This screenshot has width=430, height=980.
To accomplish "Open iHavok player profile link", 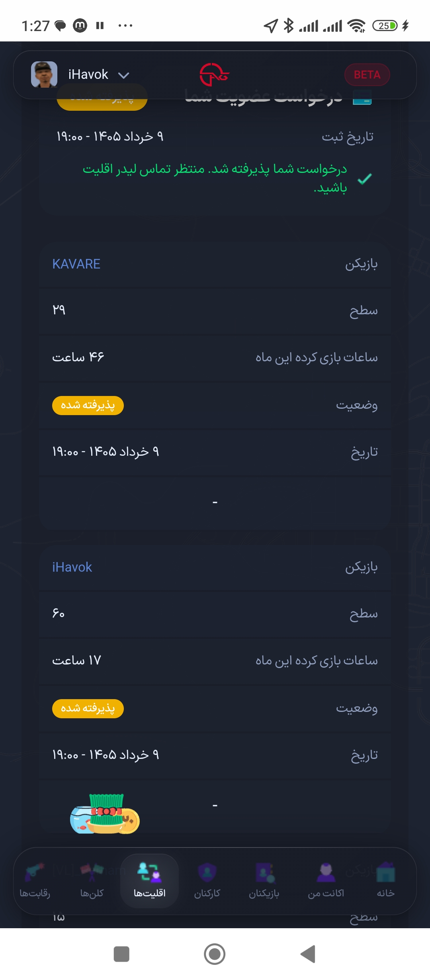I will click(x=72, y=567).
